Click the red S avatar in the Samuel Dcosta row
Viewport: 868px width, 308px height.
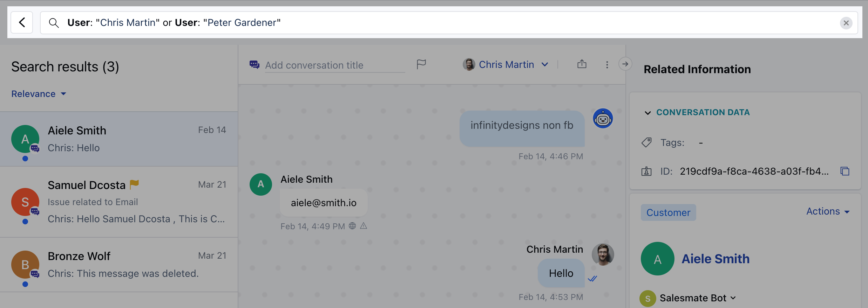click(x=25, y=202)
